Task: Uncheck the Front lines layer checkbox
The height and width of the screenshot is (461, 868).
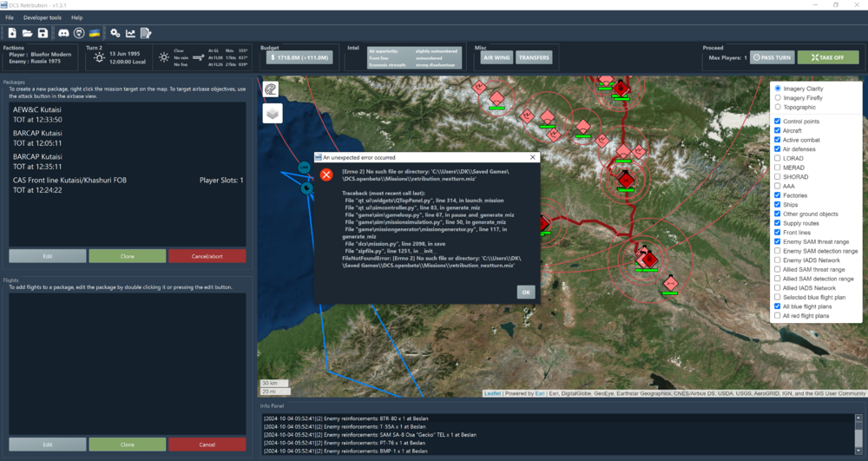Action: (778, 232)
